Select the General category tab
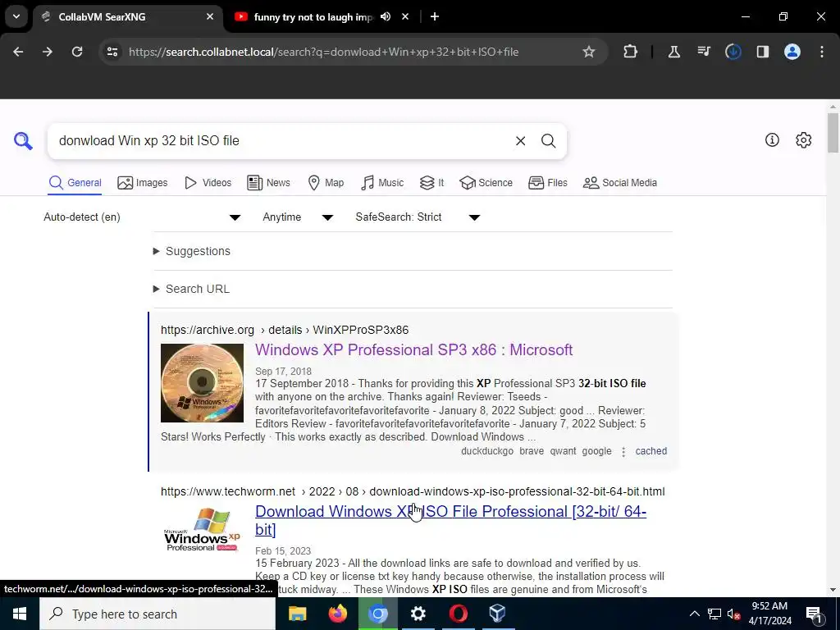 point(75,183)
